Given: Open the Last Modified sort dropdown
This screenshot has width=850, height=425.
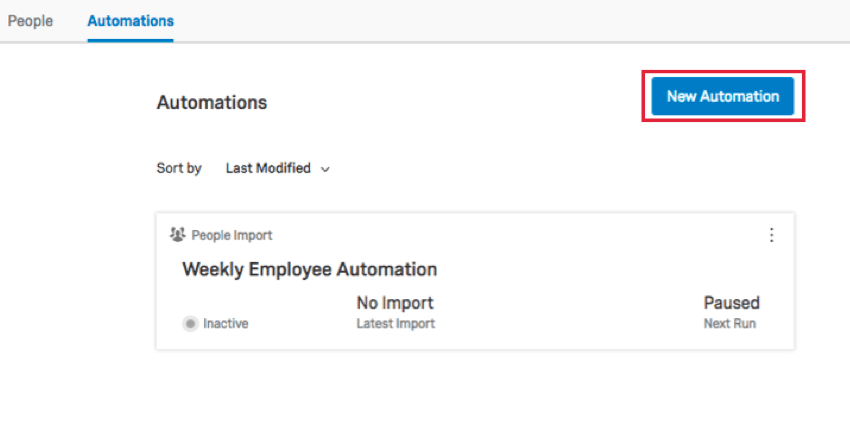Looking at the screenshot, I should [278, 169].
